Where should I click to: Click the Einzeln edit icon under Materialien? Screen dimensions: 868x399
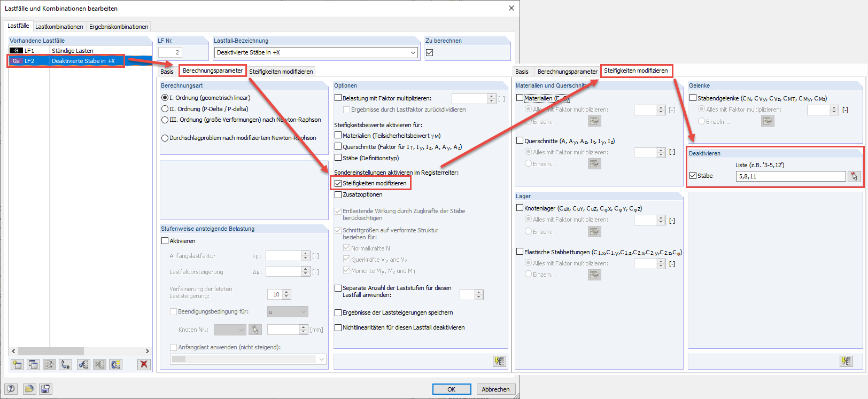[594, 121]
